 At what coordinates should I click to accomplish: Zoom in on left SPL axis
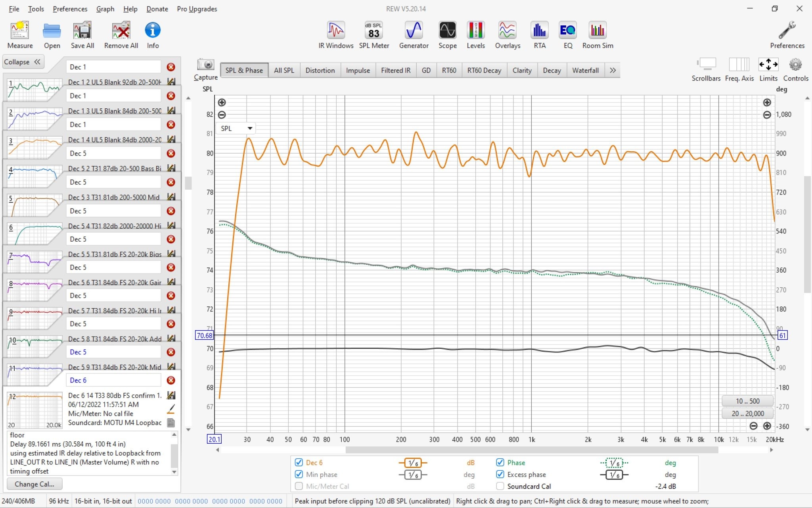222,102
